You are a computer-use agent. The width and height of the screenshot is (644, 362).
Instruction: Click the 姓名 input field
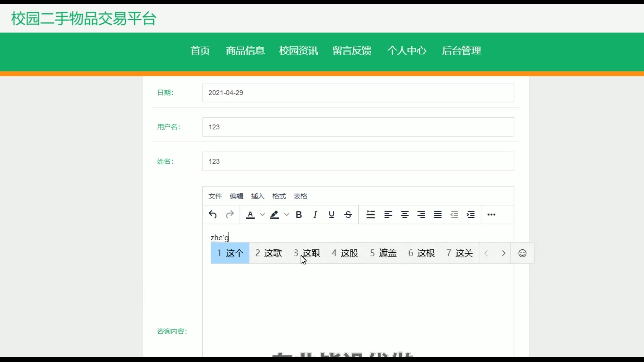[x=358, y=161]
